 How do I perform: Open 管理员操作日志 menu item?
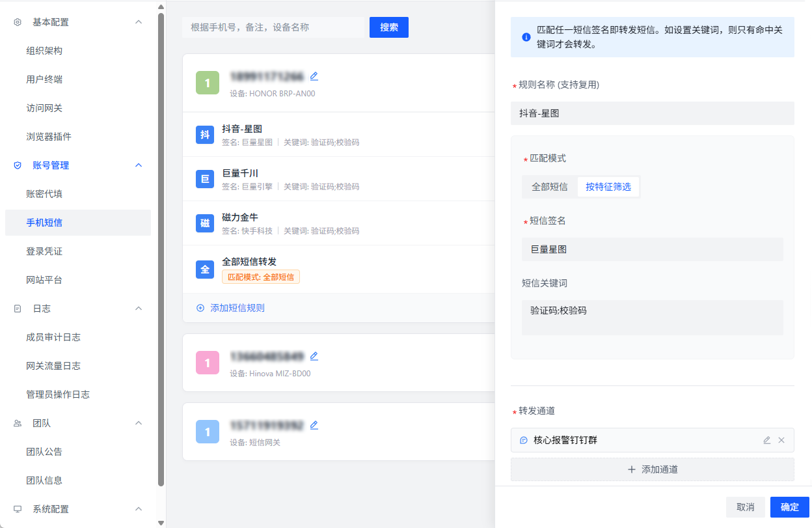click(78, 395)
